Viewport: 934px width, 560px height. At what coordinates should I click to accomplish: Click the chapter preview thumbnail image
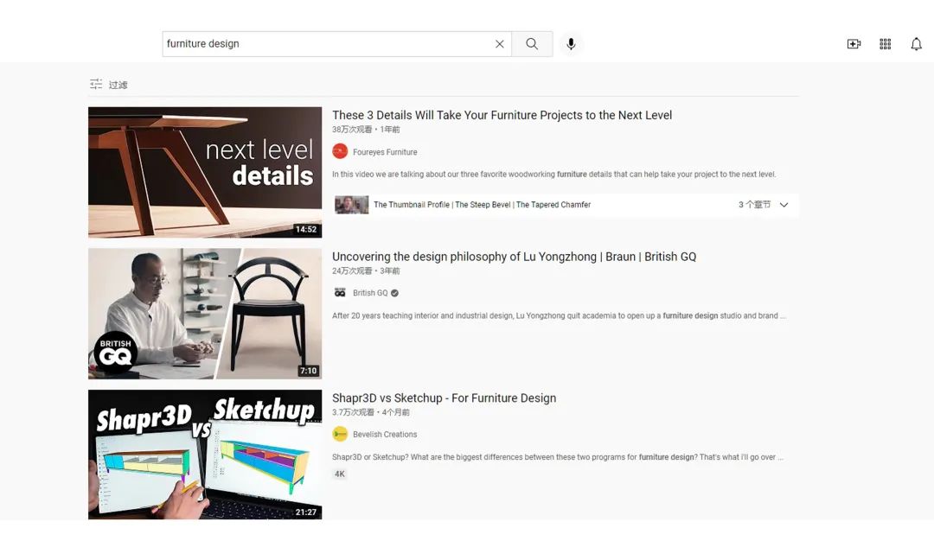click(x=351, y=205)
